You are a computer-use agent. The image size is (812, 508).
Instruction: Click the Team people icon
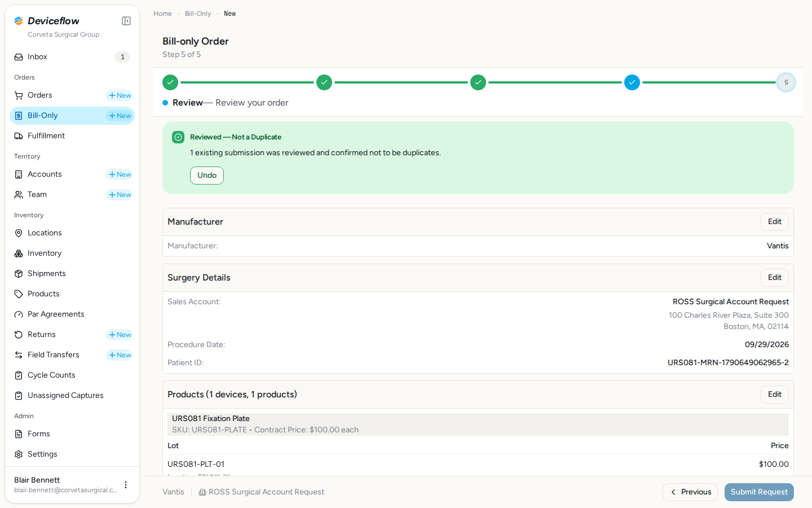coord(19,195)
